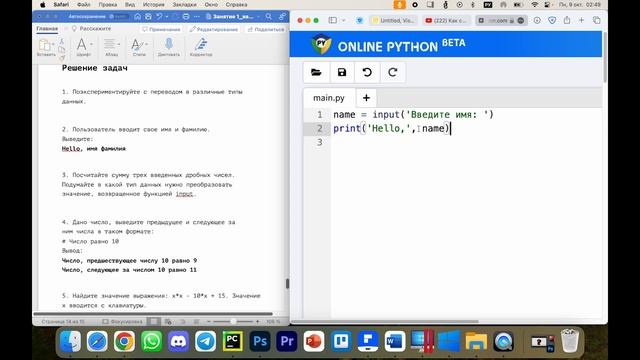Viewport: 640px width, 360px height.
Task: Click the Word save icon in title bar
Action: click(149, 17)
